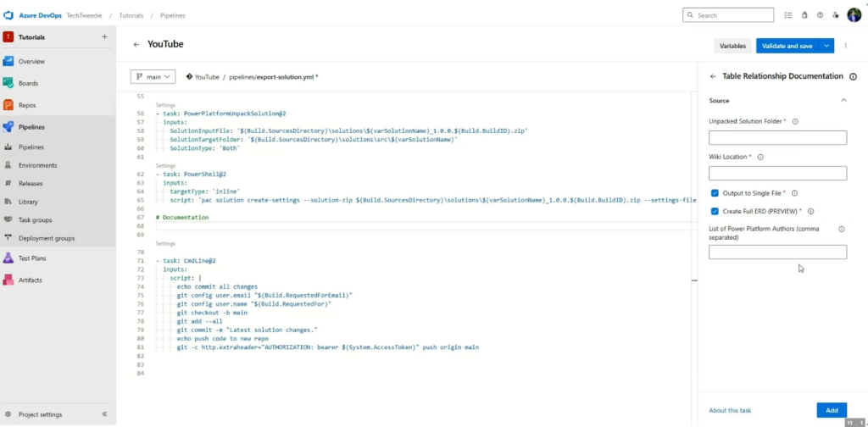Open the work items list icon

coord(788,15)
